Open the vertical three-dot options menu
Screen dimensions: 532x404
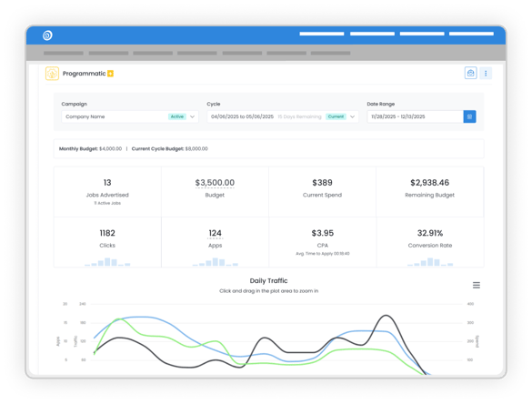[x=486, y=73]
